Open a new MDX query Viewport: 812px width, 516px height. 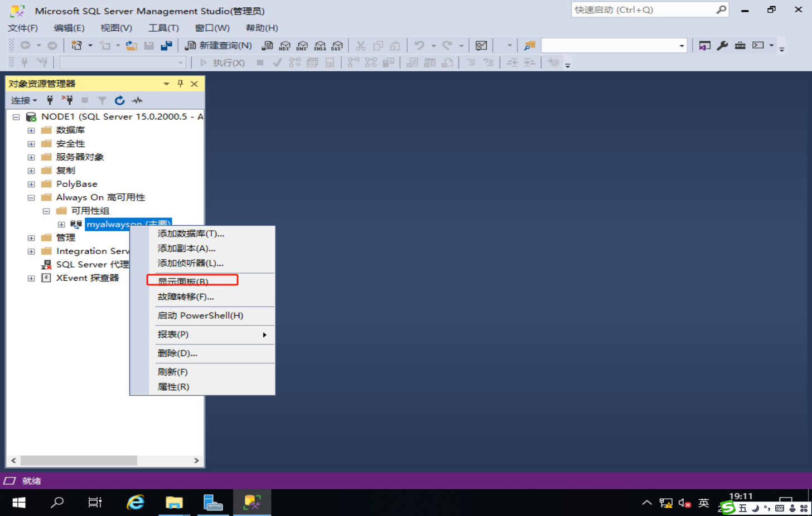coord(285,46)
